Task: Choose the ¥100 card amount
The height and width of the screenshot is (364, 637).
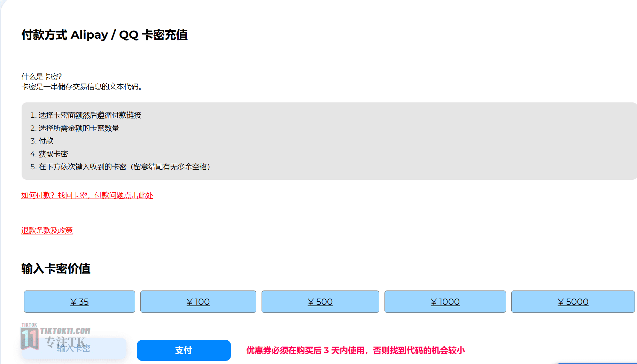Action: click(x=198, y=302)
